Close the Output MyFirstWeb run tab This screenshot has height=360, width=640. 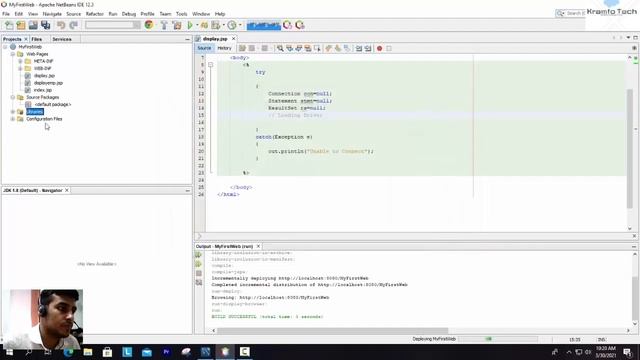258,247
